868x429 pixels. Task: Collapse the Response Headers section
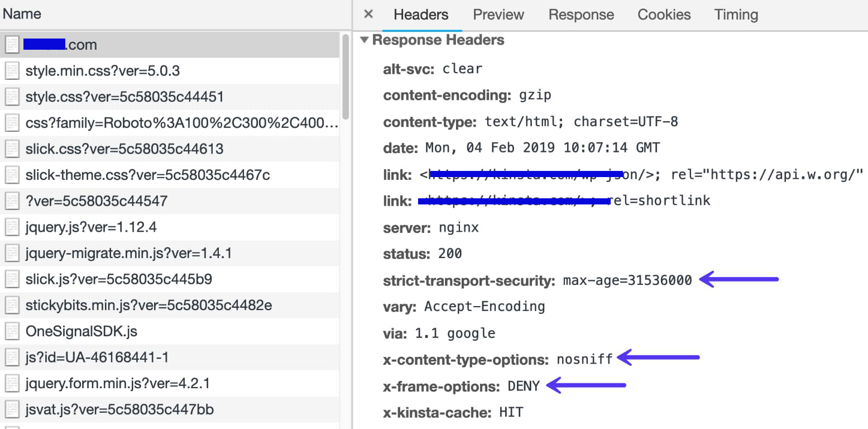(365, 40)
